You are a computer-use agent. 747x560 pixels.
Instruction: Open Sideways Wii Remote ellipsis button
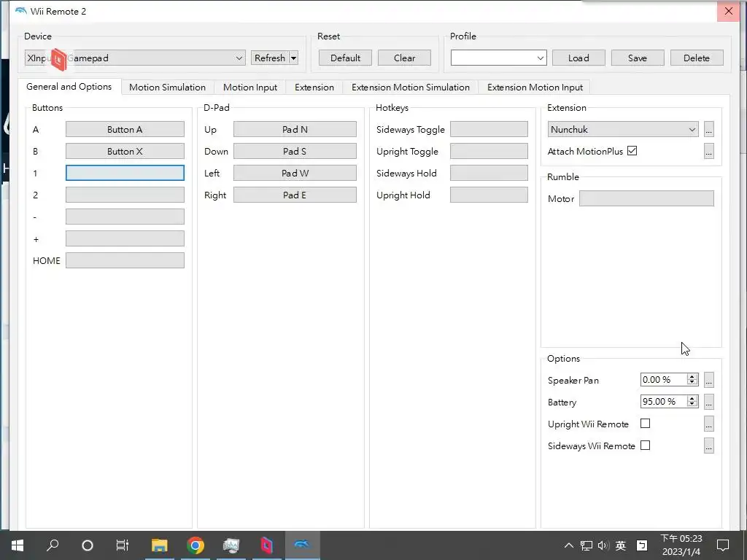tap(709, 446)
